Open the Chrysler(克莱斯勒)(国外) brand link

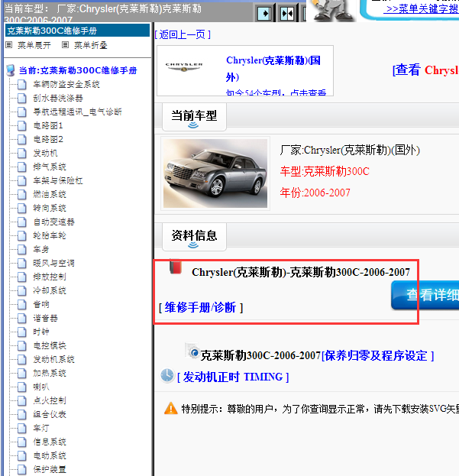coord(273,69)
